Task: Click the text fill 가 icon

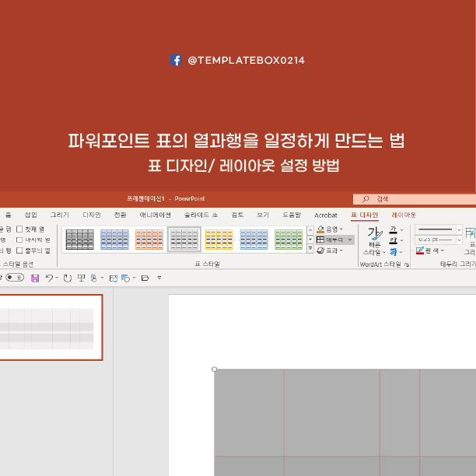Action: [393, 229]
